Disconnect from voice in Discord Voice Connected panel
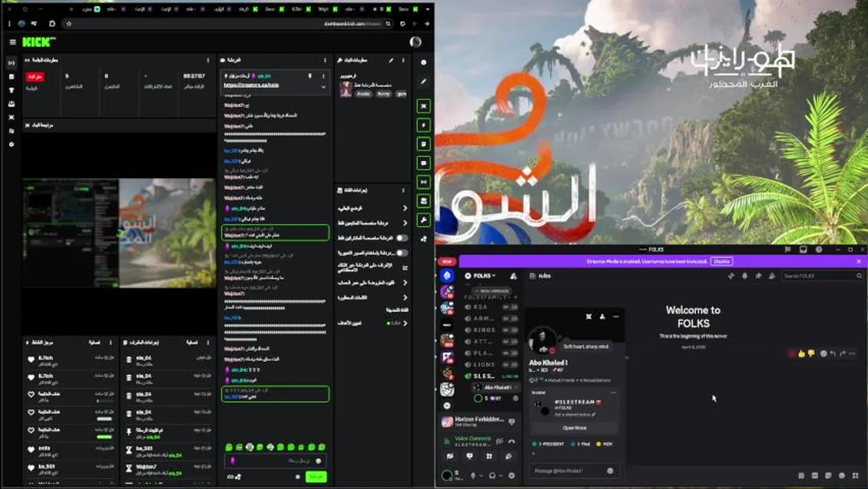The width and height of the screenshot is (868, 489). (x=511, y=441)
